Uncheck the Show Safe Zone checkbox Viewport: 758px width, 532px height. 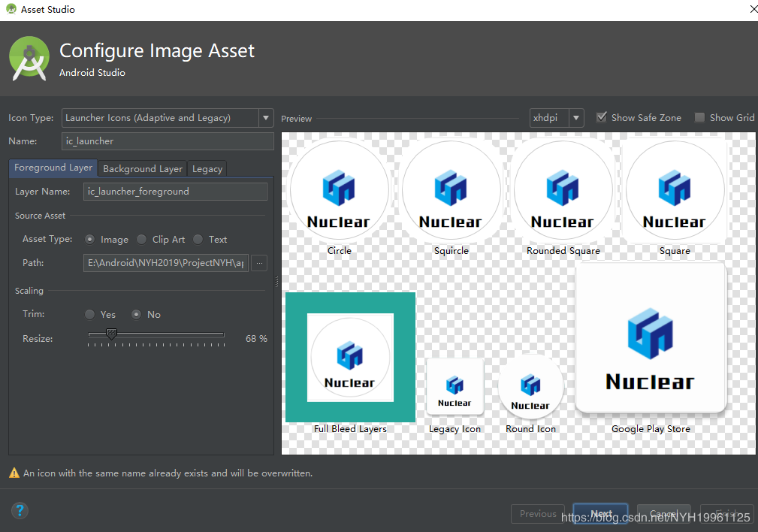click(602, 117)
